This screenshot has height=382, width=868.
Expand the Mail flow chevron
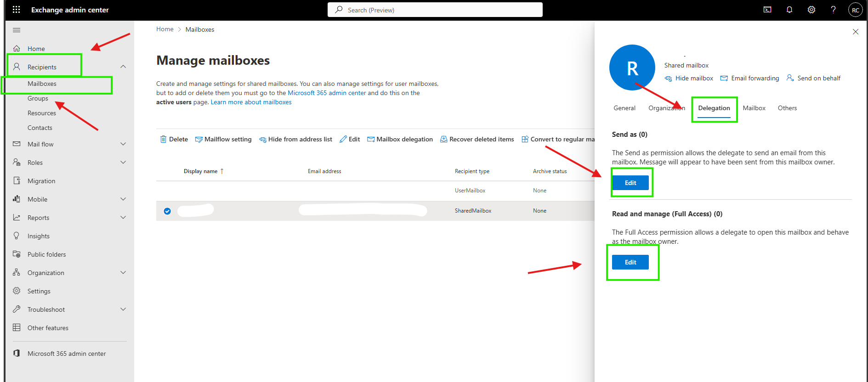click(123, 144)
